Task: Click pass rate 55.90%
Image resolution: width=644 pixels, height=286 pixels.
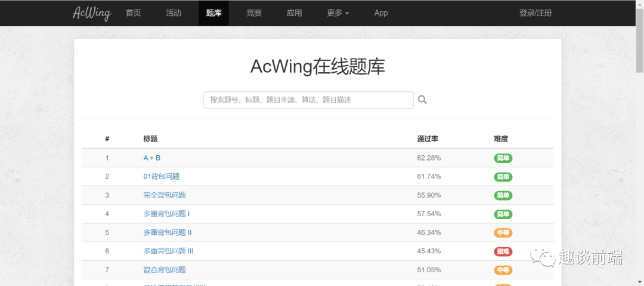Action: tap(429, 195)
